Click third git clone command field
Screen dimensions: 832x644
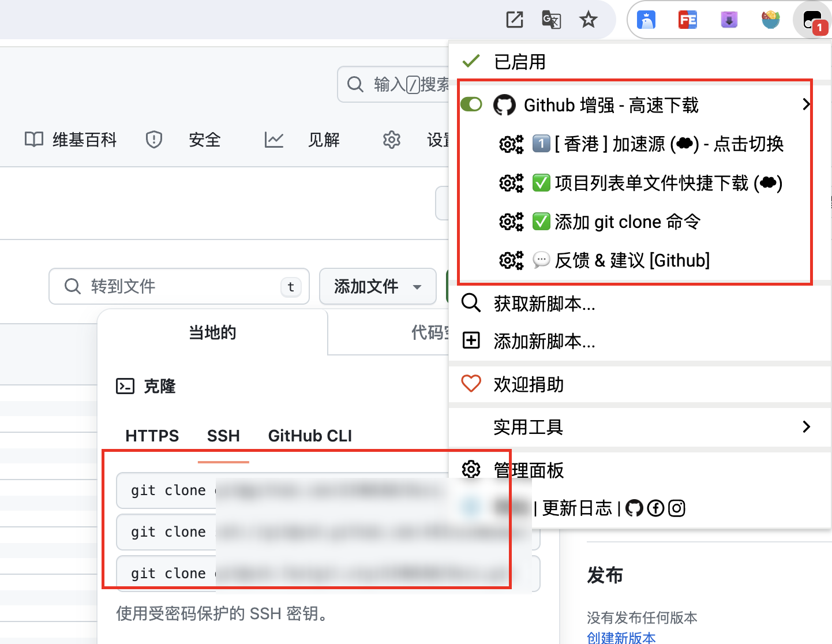point(328,574)
